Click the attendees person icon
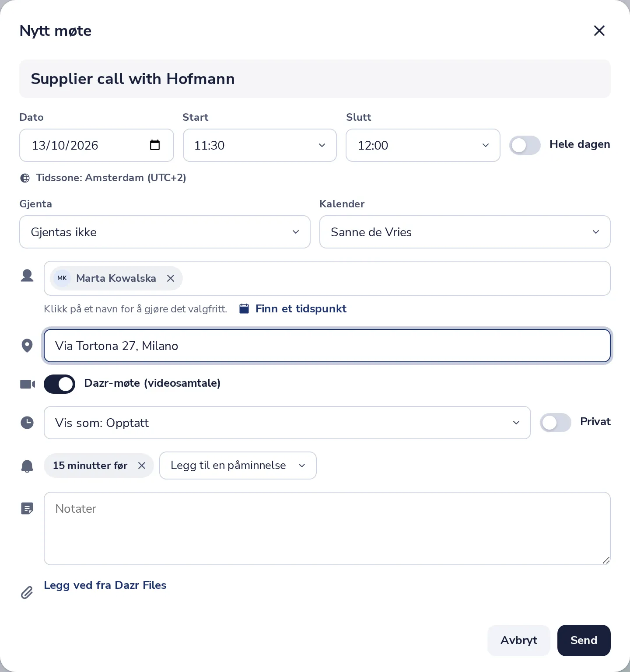The width and height of the screenshot is (630, 672). pos(27,276)
